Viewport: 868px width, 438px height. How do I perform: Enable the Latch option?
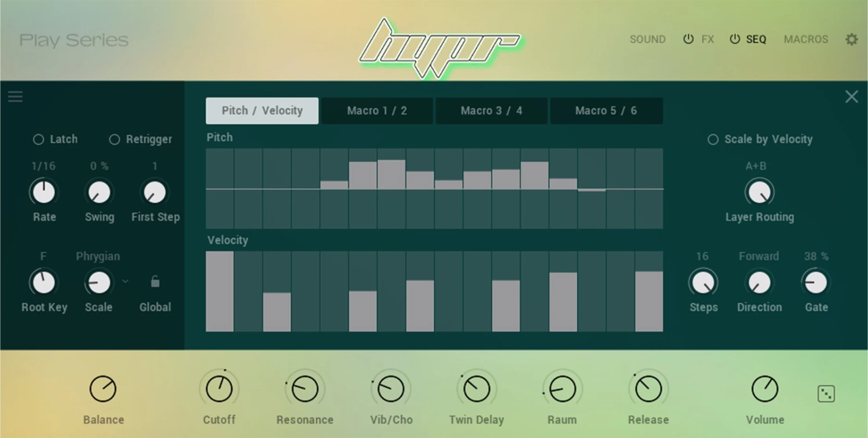point(39,139)
